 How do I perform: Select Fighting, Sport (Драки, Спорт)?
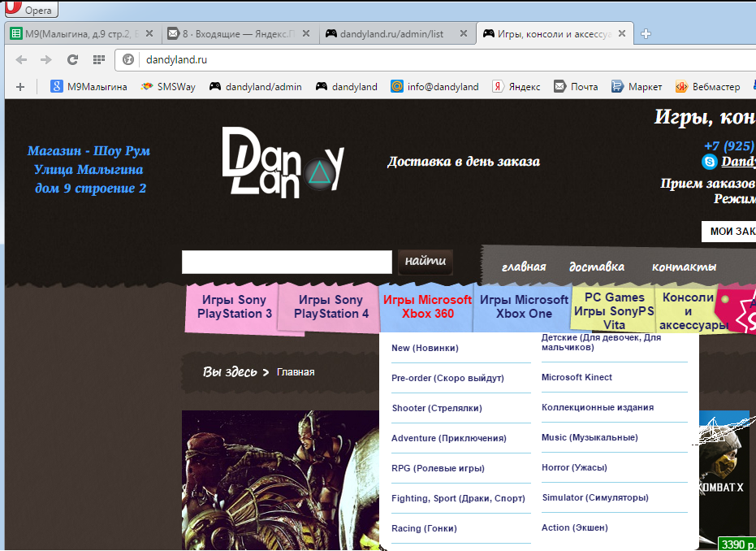pos(458,498)
